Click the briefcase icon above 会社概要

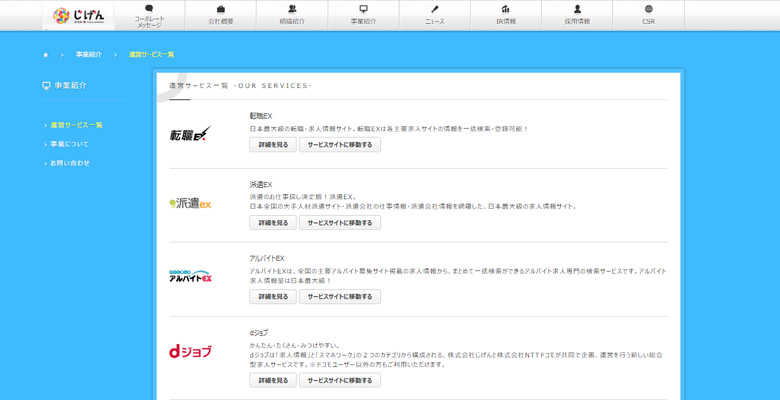(x=221, y=9)
